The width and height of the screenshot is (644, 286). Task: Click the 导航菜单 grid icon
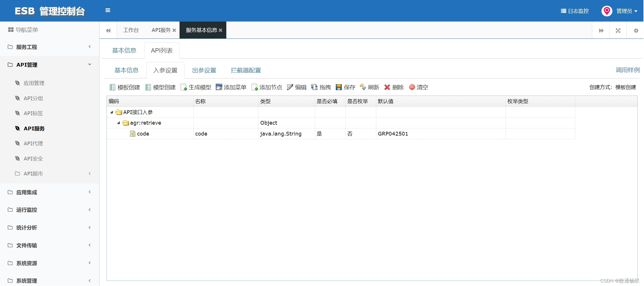click(x=11, y=30)
